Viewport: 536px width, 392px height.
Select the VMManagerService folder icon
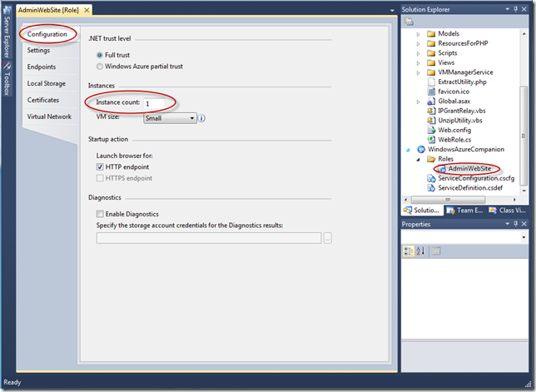(x=431, y=72)
